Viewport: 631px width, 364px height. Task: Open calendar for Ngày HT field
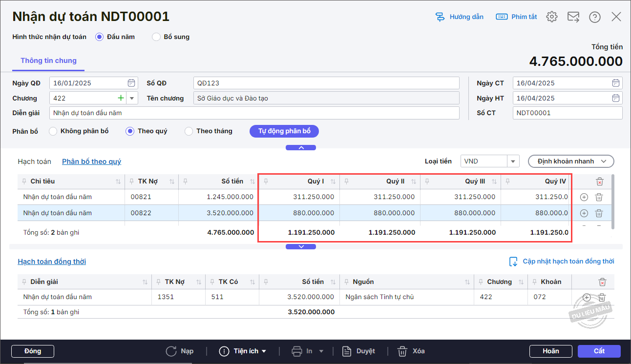(x=616, y=98)
